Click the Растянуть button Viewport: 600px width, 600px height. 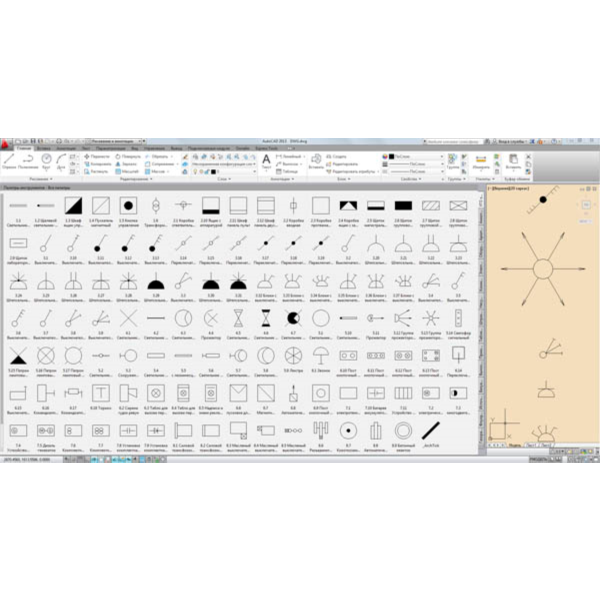96,171
